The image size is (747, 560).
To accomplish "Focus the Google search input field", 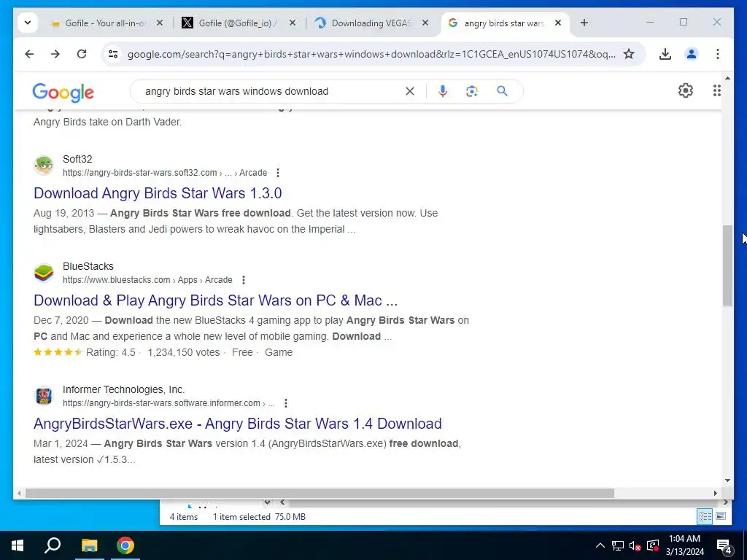I will pos(271,91).
